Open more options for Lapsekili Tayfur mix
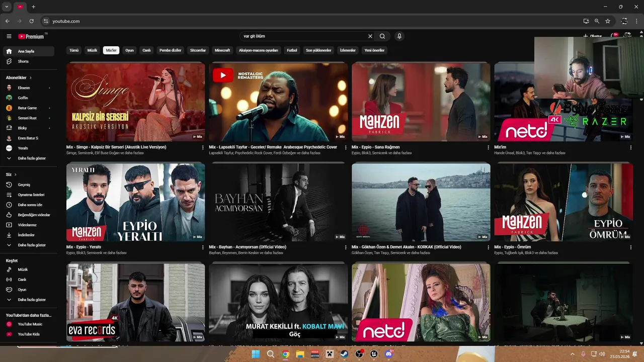This screenshot has width=644, height=362. (346, 147)
